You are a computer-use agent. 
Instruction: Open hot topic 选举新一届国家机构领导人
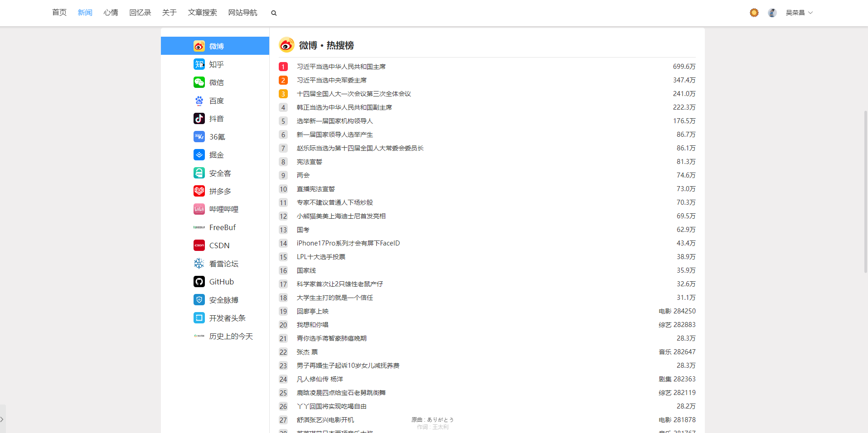point(335,121)
